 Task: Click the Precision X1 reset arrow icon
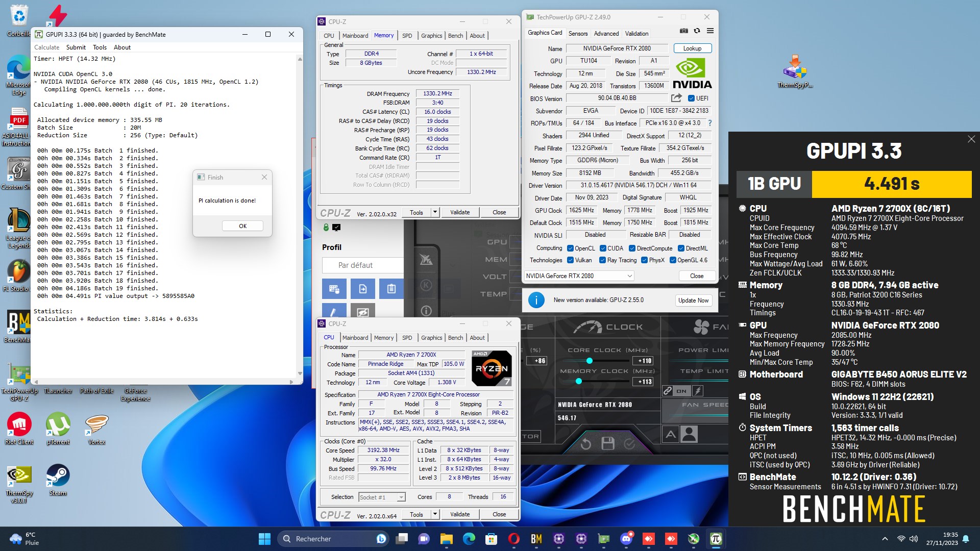[x=585, y=443]
